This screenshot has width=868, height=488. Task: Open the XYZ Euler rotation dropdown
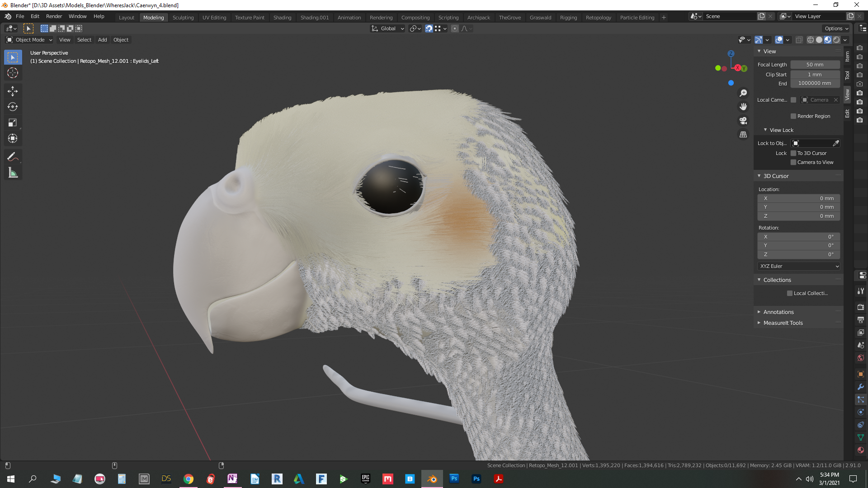click(799, 266)
